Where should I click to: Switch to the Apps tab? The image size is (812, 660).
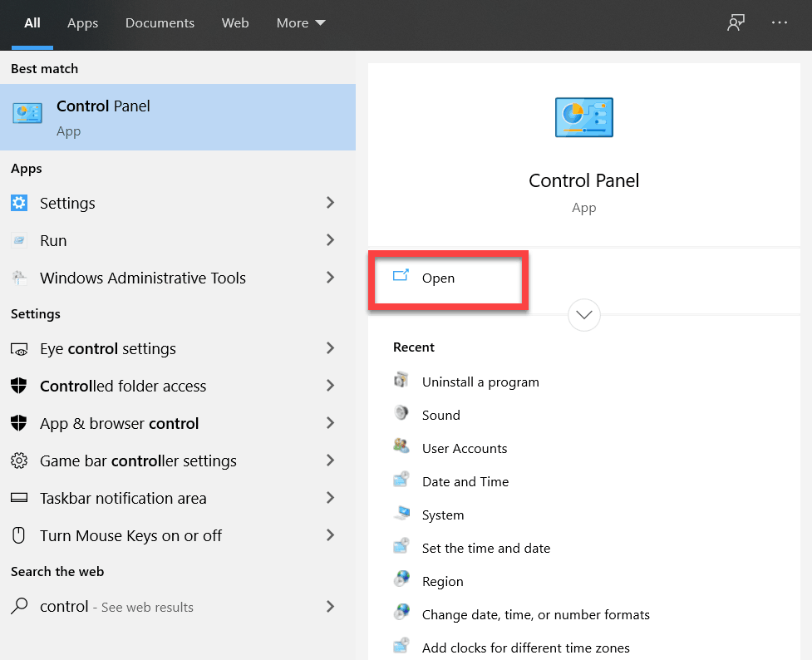coord(83,23)
